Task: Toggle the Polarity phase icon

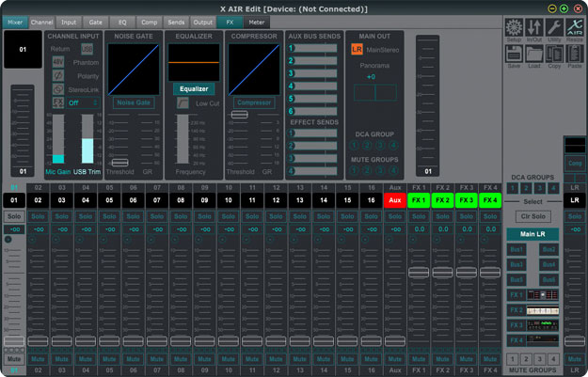Action: tap(58, 76)
